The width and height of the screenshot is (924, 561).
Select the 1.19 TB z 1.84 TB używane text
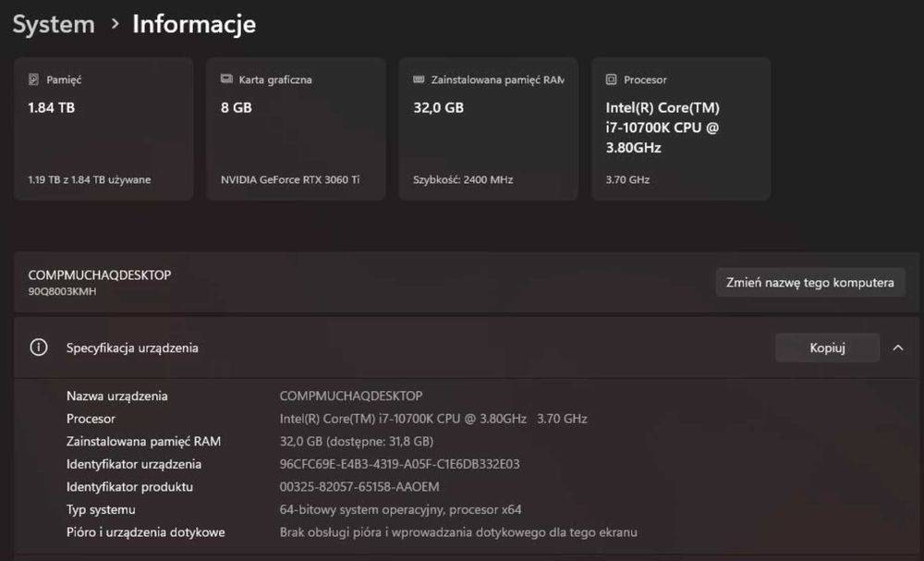click(89, 179)
